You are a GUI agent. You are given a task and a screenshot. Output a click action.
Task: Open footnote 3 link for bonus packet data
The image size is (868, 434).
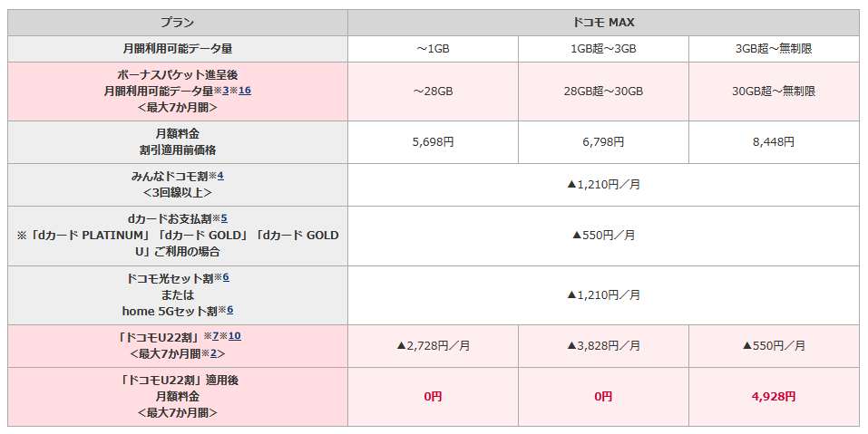(226, 91)
